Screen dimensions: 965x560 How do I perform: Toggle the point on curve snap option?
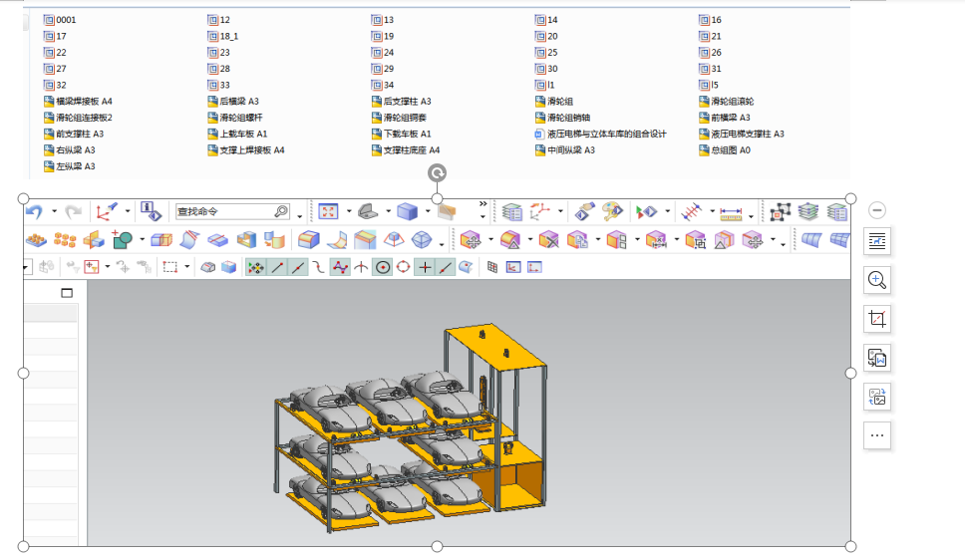pyautogui.click(x=445, y=267)
